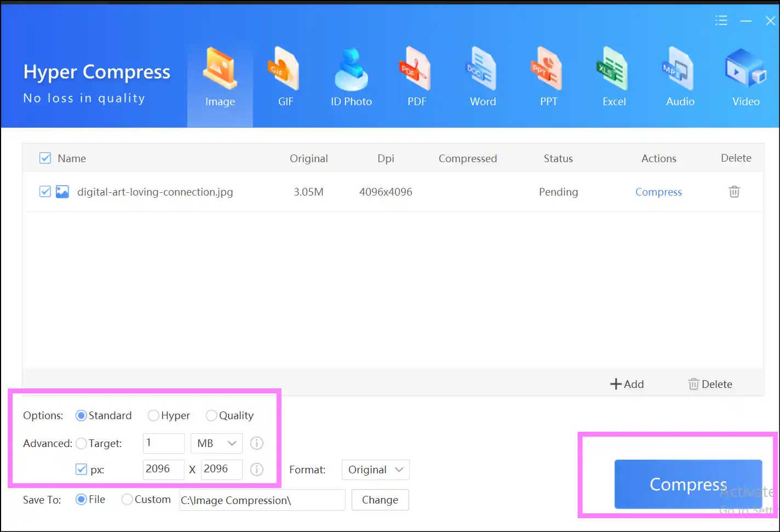780x532 pixels.
Task: Close the Hyper Compress window
Action: [x=770, y=21]
